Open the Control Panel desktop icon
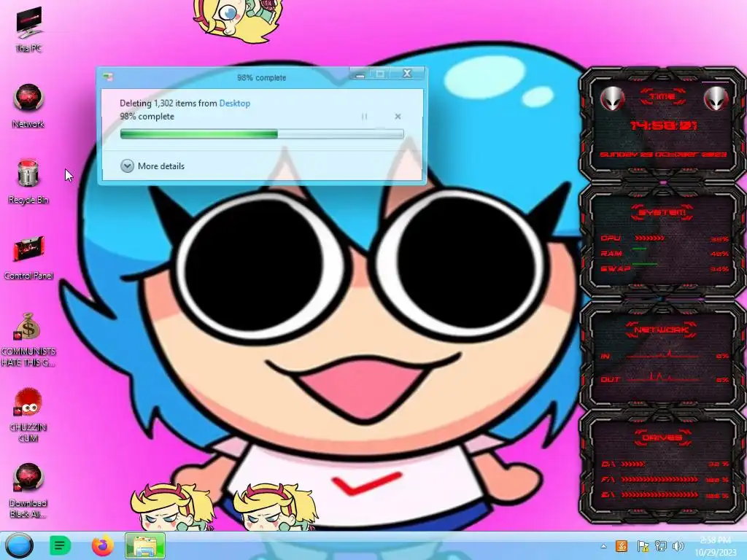The height and width of the screenshot is (560, 747). 28,257
